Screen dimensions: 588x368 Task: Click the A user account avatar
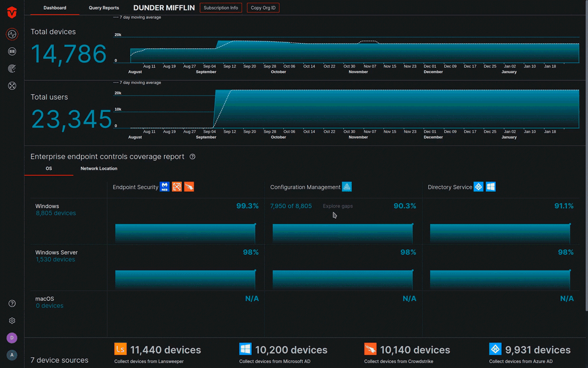pos(12,355)
